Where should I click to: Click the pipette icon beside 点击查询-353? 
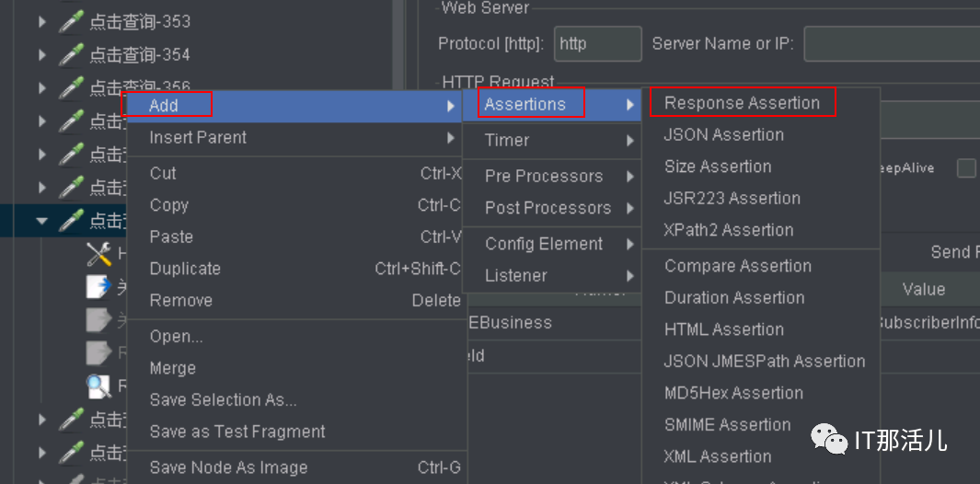(72, 22)
